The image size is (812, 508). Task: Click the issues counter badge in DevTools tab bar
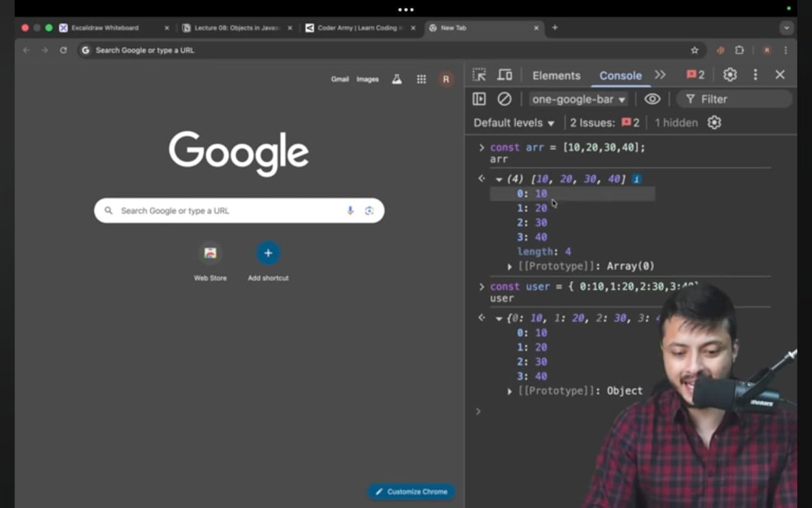pos(696,75)
